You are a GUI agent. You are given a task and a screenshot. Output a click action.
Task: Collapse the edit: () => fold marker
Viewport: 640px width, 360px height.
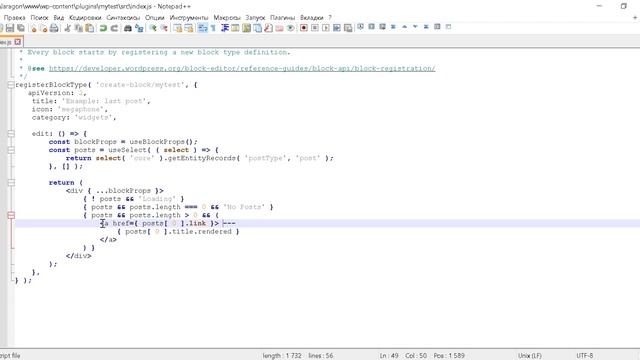coord(11,133)
